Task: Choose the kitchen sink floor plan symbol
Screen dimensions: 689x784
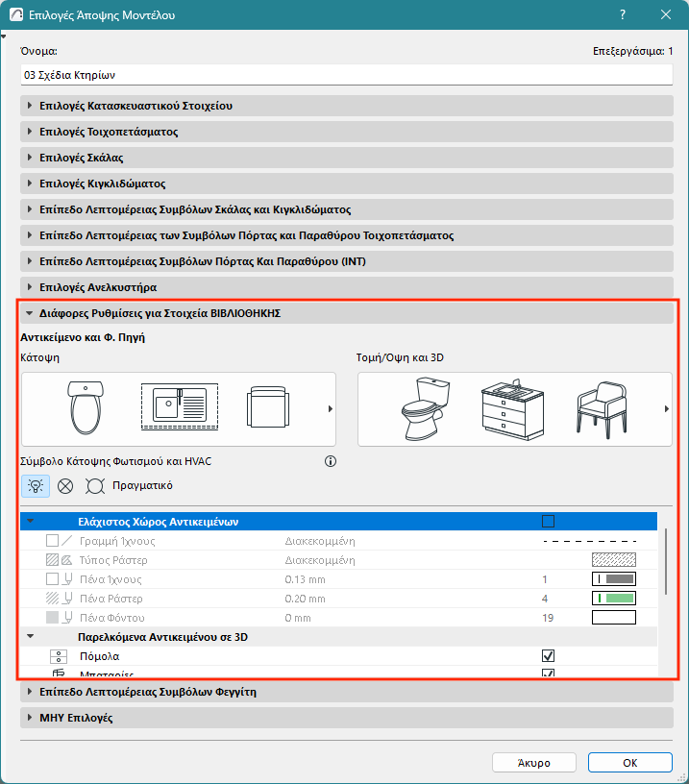Action: click(x=180, y=406)
